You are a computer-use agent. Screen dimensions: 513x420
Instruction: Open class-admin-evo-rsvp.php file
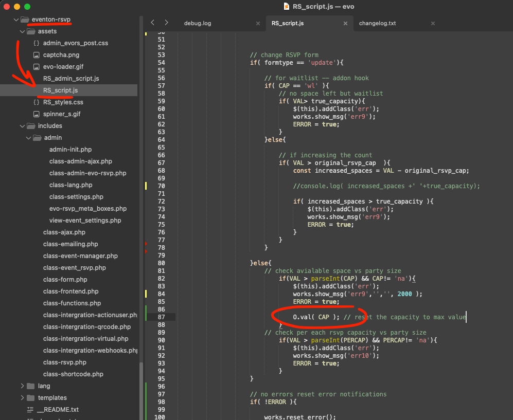(87, 173)
